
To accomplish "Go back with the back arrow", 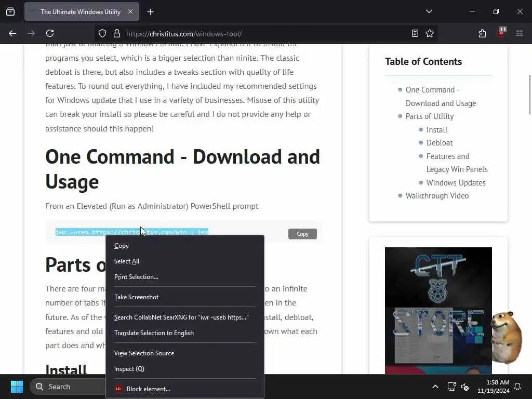I will [12, 33].
